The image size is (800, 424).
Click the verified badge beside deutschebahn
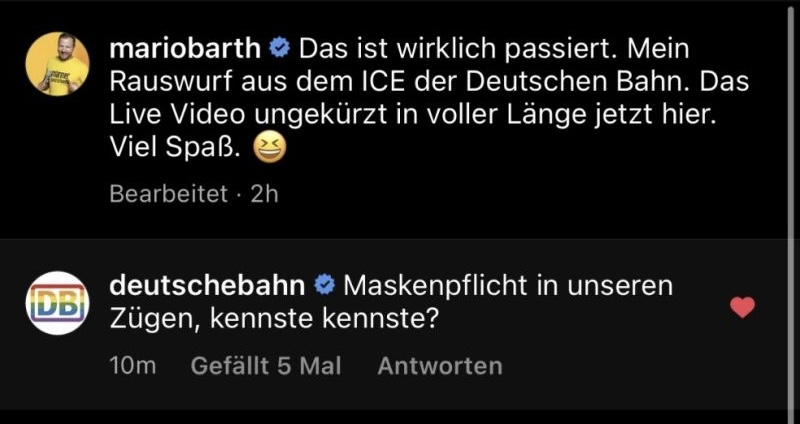coord(324,286)
